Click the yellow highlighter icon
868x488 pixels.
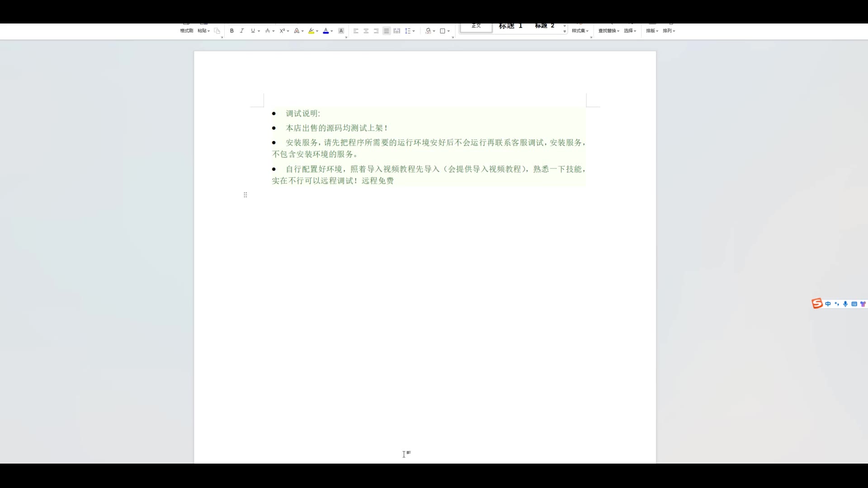(311, 31)
